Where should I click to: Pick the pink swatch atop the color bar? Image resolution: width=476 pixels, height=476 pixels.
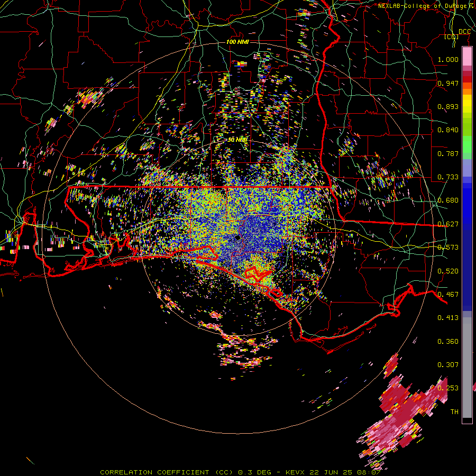tap(467, 57)
